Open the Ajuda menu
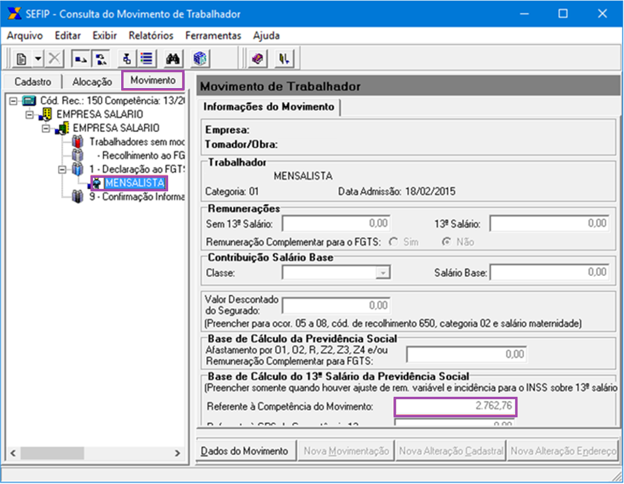This screenshot has width=624, height=484. pos(266,36)
